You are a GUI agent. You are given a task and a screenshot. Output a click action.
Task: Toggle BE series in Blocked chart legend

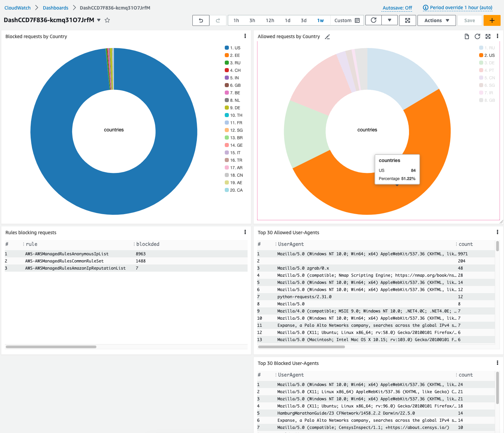(x=232, y=93)
